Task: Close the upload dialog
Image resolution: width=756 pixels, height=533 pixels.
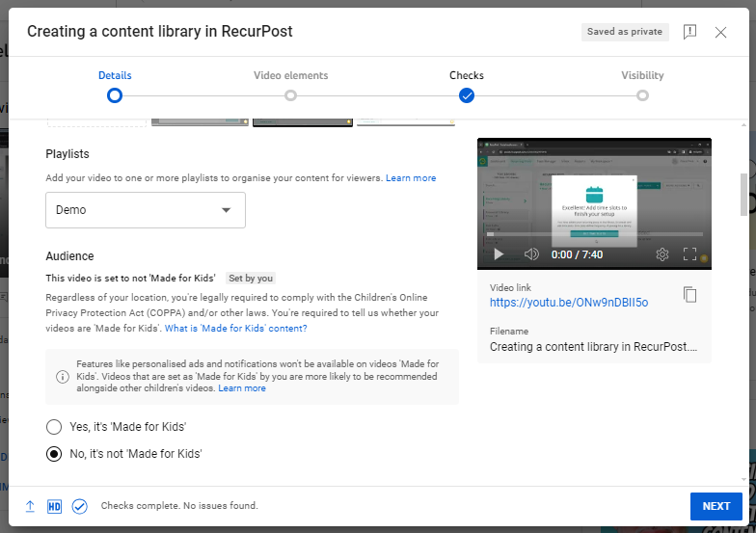Action: (x=720, y=33)
